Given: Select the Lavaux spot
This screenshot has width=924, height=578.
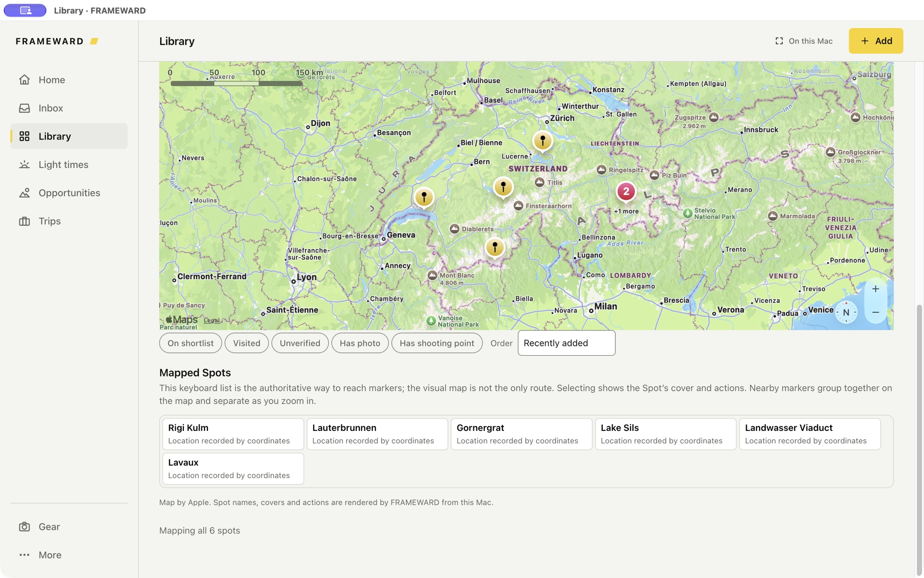Looking at the screenshot, I should pyautogui.click(x=233, y=468).
